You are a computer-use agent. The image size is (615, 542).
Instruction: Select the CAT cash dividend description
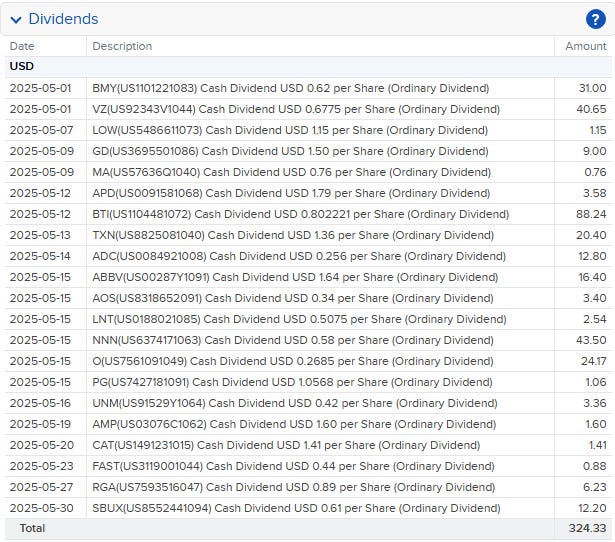click(286, 445)
